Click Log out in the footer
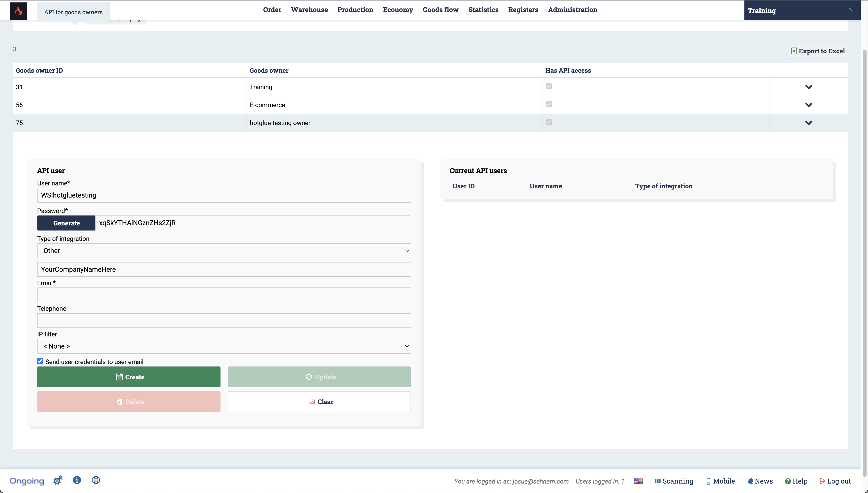 pos(835,481)
